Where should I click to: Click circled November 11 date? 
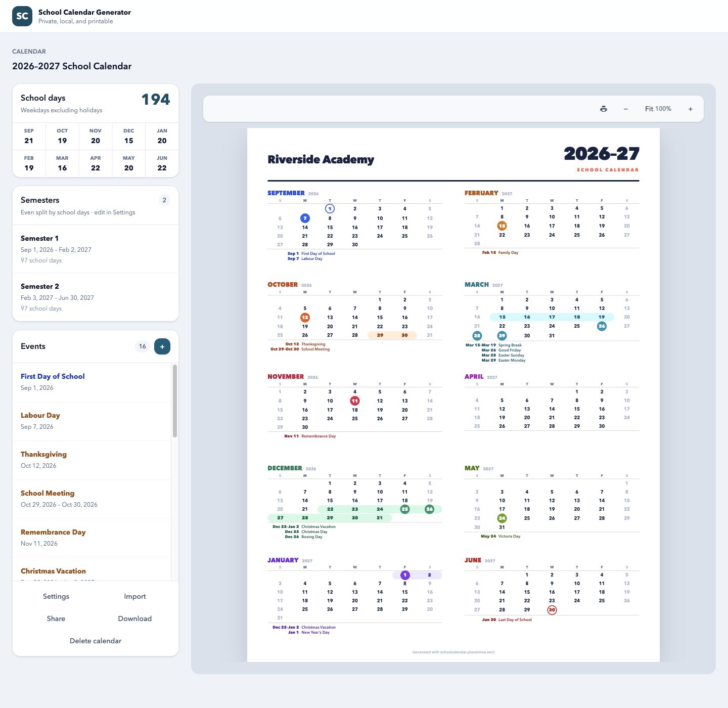[355, 401]
